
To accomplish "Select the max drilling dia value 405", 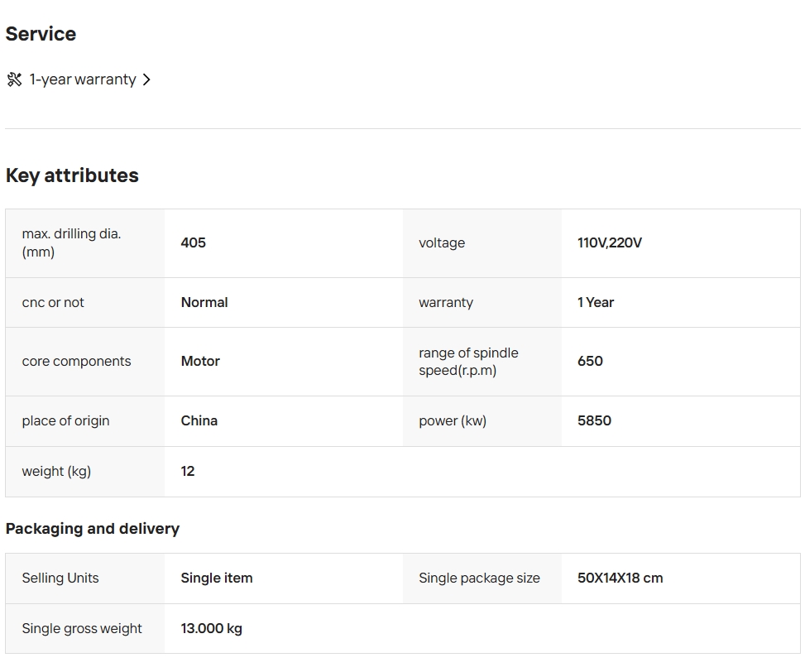I will pyautogui.click(x=193, y=242).
